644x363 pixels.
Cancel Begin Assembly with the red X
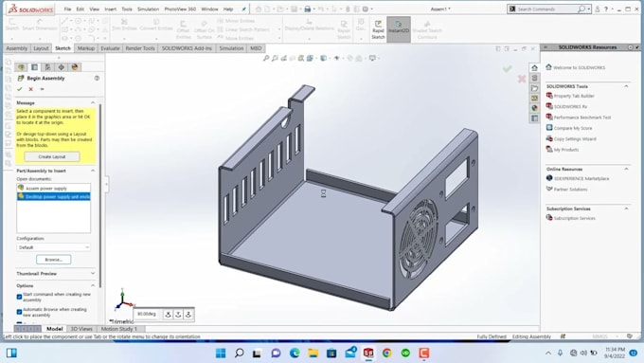click(31, 89)
